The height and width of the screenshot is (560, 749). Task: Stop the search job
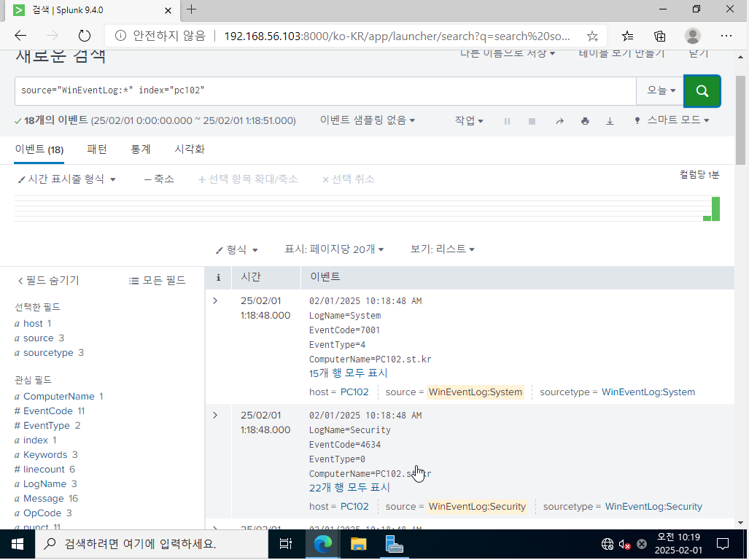[532, 121]
